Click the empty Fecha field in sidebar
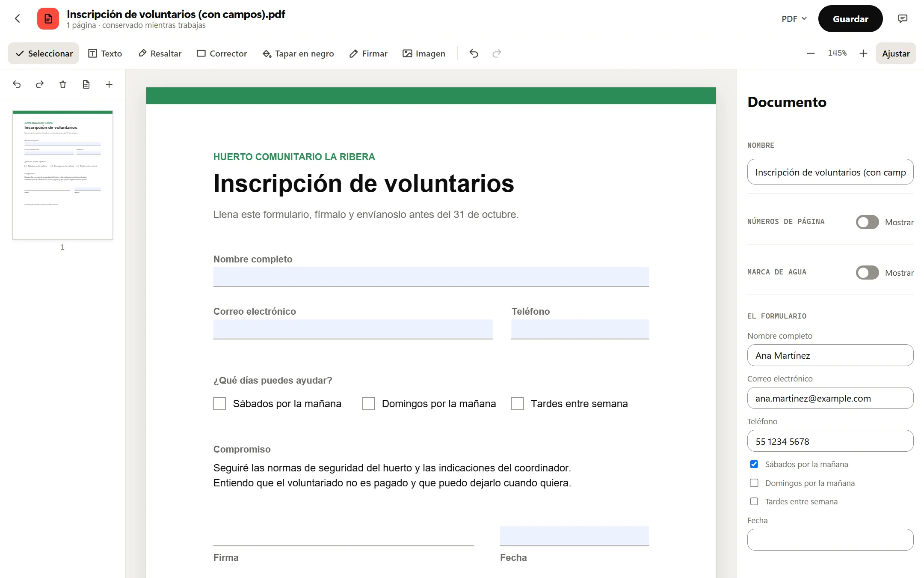 click(x=830, y=540)
